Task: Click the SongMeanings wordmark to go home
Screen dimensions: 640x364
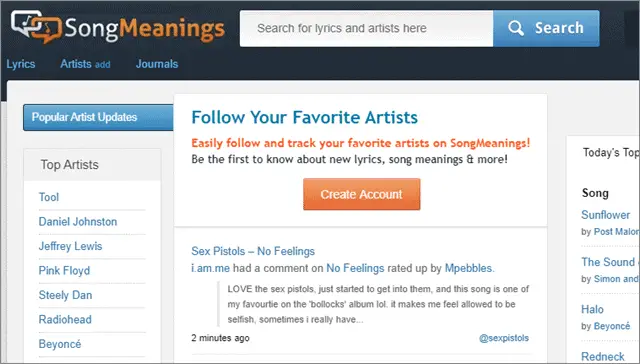Action: pyautogui.click(x=144, y=29)
